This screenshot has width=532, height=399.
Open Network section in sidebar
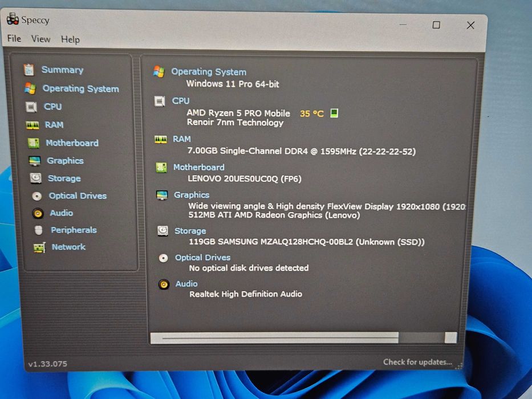tap(68, 247)
